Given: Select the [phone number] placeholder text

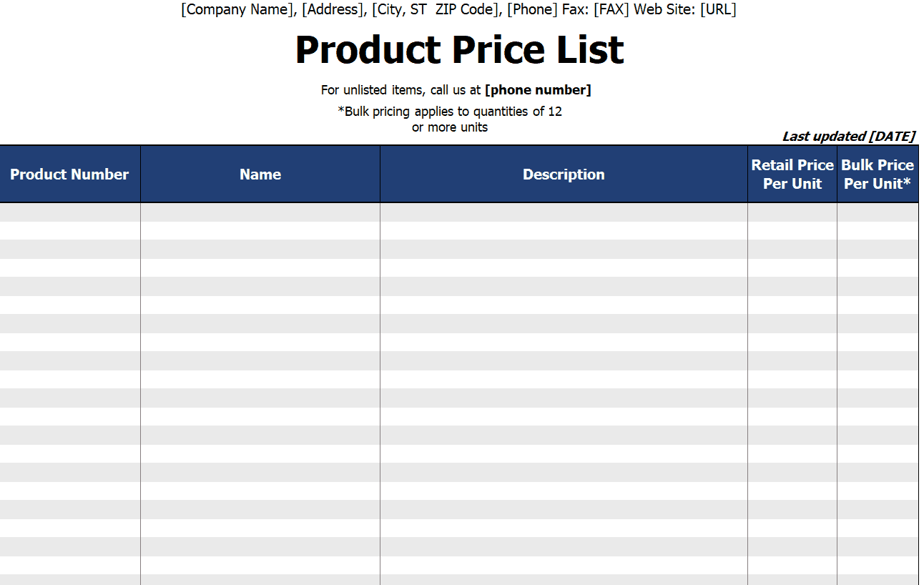Looking at the screenshot, I should click(538, 90).
